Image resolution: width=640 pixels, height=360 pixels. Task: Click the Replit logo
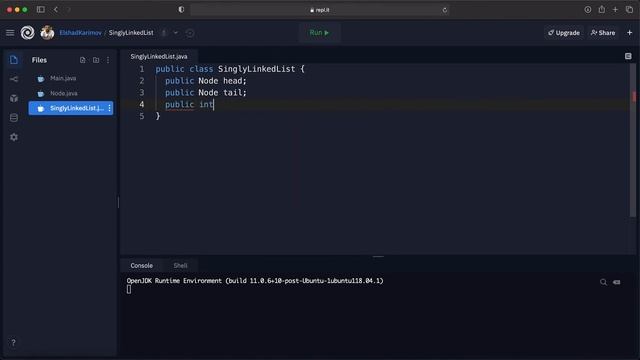click(27, 33)
